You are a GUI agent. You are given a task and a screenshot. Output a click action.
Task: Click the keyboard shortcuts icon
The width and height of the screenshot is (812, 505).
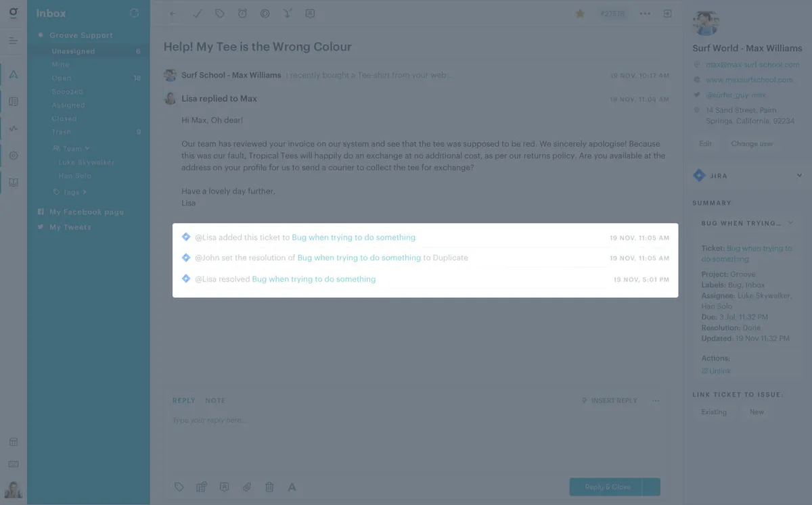[14, 464]
